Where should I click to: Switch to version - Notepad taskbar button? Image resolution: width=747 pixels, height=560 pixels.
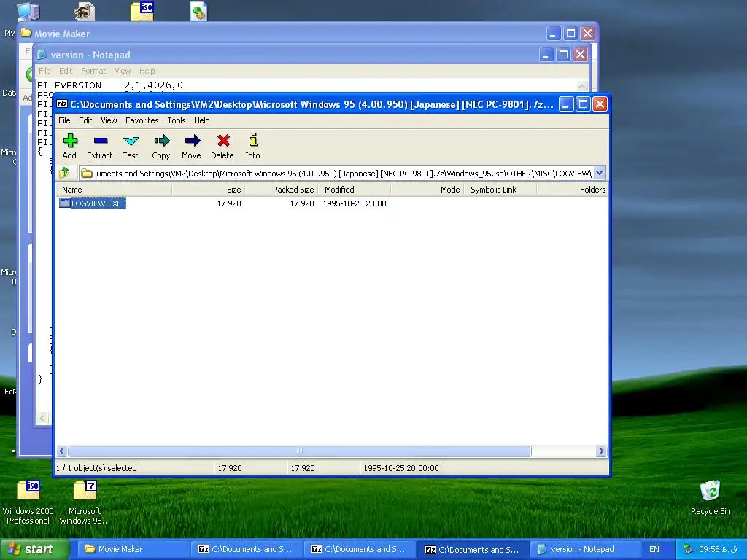[x=584, y=549]
